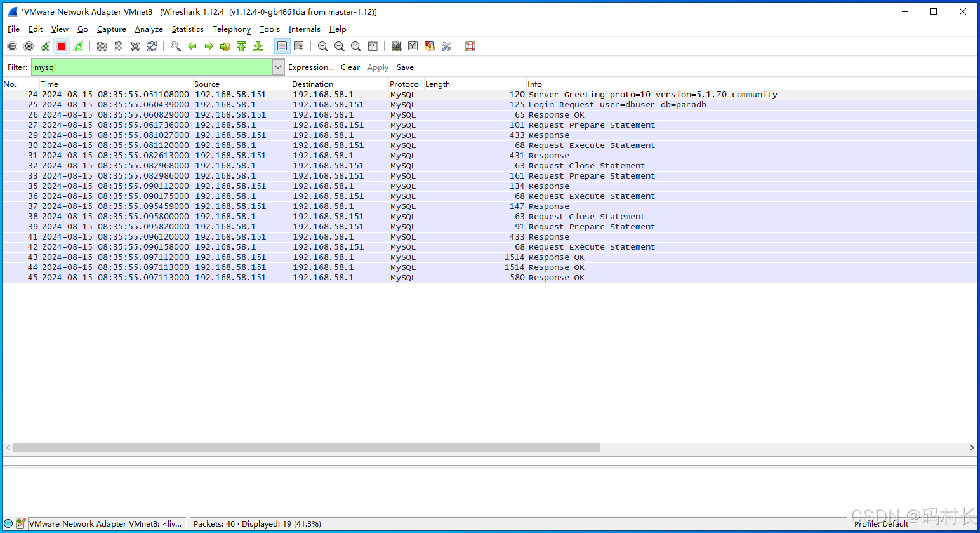The width and height of the screenshot is (980, 533).
Task: Sort by Protocol column header
Action: coord(406,84)
